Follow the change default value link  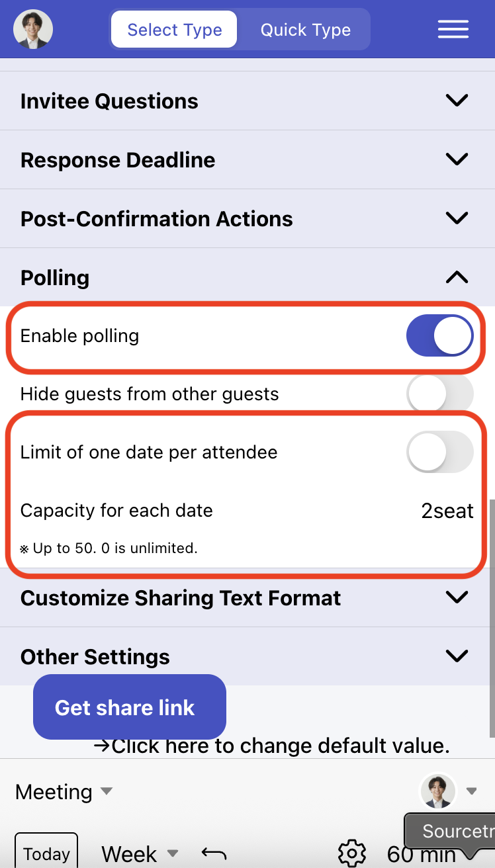[x=278, y=746]
